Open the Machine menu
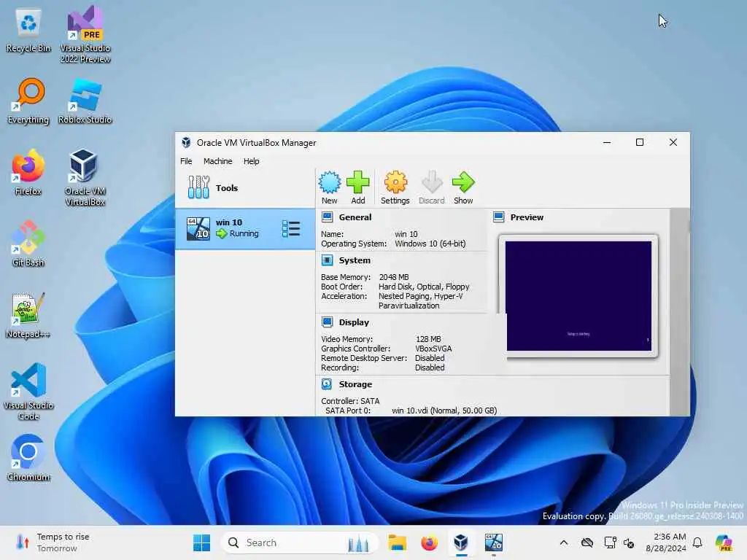 pyautogui.click(x=217, y=161)
